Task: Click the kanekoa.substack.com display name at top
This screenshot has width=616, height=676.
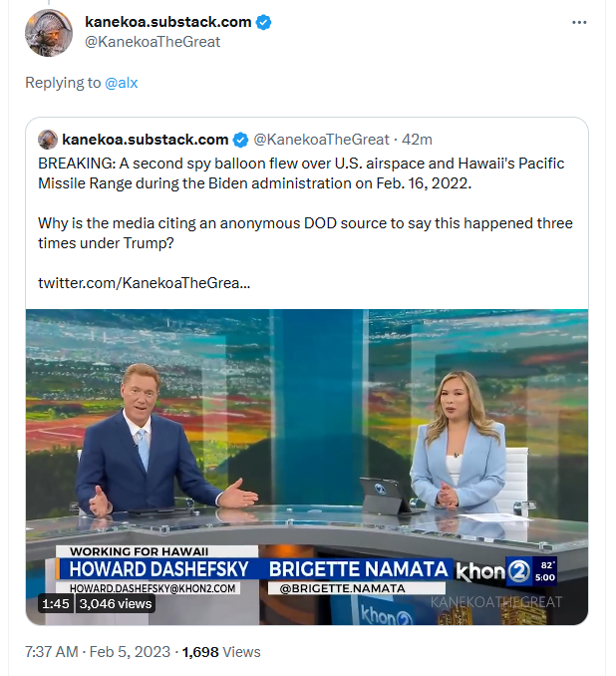Action: click(x=168, y=22)
